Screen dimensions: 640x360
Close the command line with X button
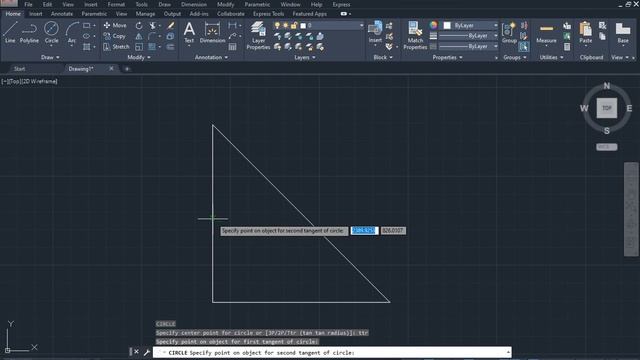pos(136,352)
